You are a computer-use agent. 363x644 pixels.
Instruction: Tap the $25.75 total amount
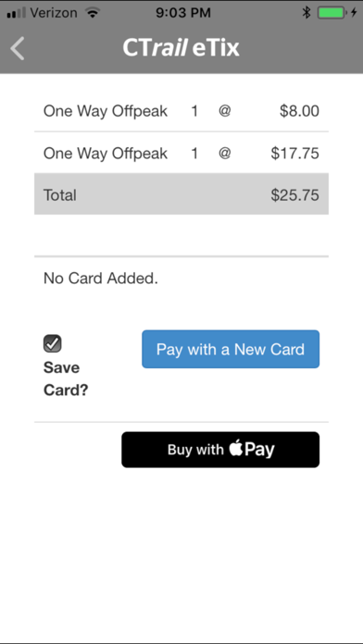[294, 195]
